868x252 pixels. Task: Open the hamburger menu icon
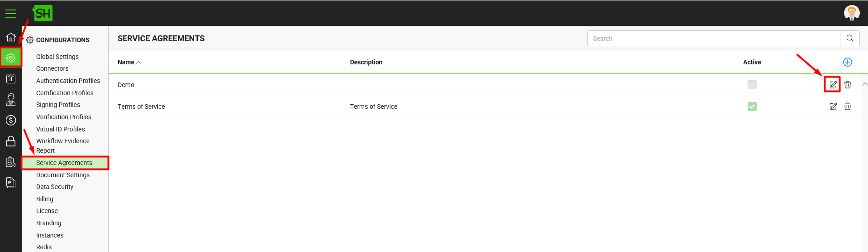point(11,14)
